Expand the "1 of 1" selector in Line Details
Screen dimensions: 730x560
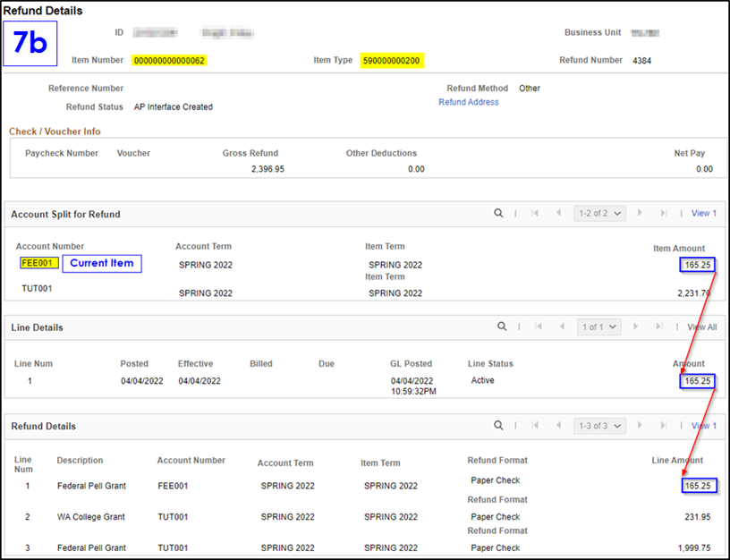(599, 327)
